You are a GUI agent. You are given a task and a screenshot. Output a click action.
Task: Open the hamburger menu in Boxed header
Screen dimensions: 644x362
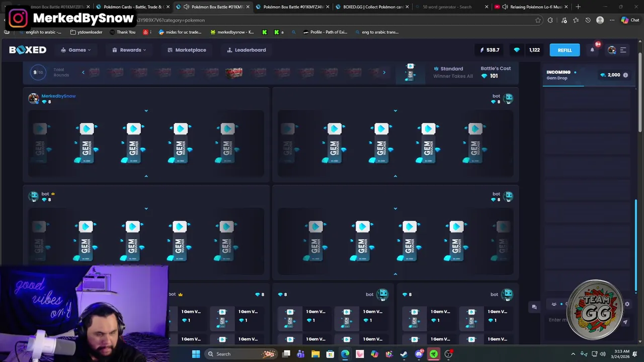coord(623,50)
